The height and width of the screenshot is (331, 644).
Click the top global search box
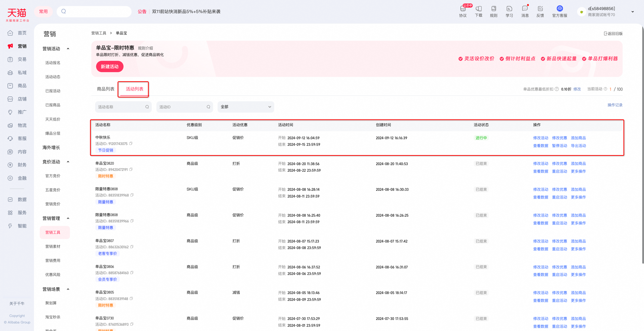[94, 12]
